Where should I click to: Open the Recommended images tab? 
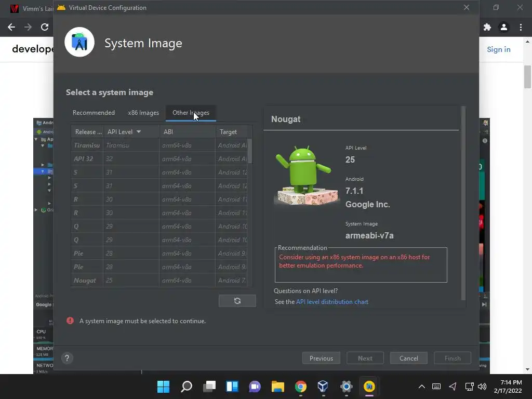click(94, 113)
